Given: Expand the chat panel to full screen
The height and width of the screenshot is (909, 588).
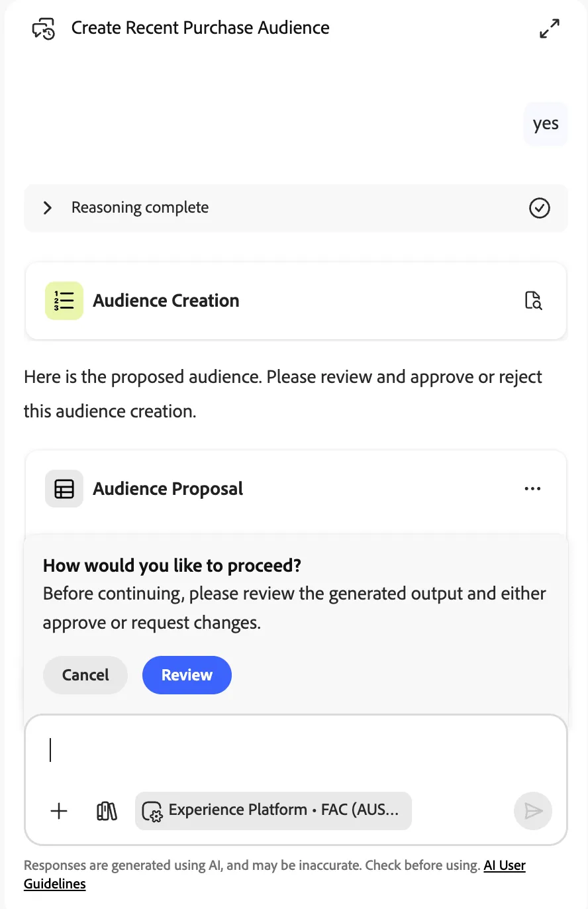Looking at the screenshot, I should click(x=550, y=28).
